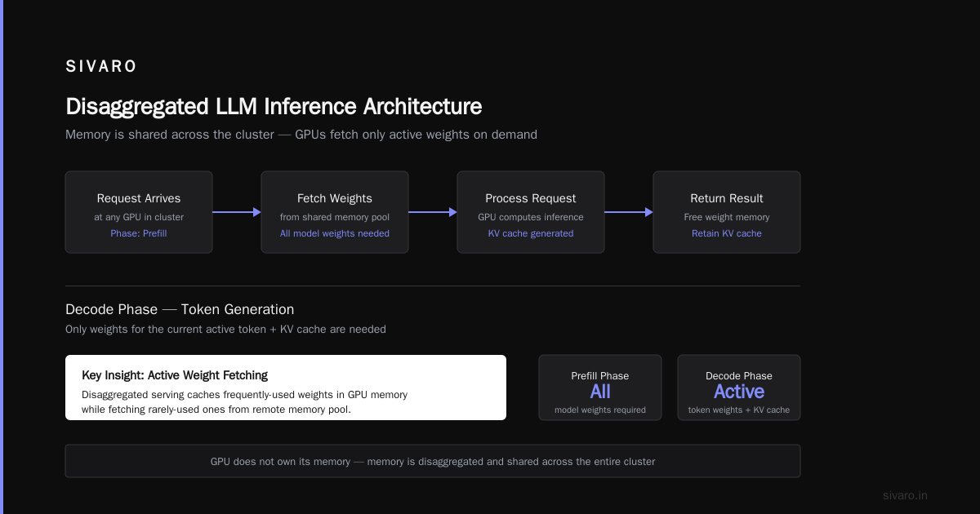The image size is (980, 514).
Task: Open the sivaro.in link
Action: [x=905, y=495]
